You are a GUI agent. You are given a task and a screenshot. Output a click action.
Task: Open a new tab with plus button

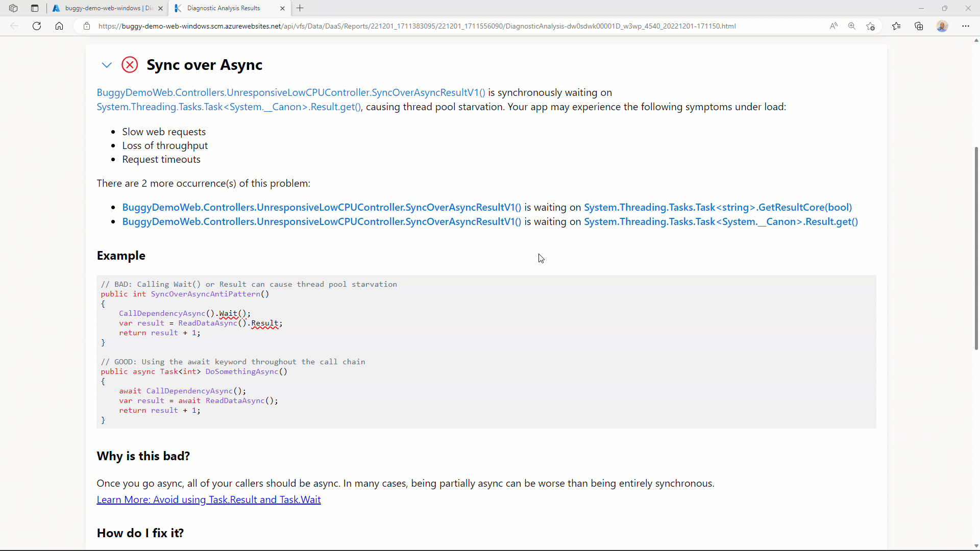(x=300, y=8)
